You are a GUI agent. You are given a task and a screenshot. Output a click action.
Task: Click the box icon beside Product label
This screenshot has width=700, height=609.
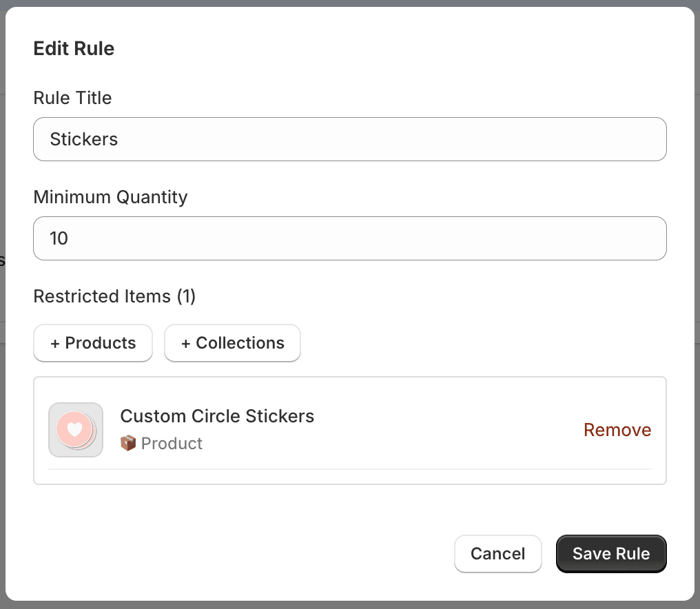128,443
